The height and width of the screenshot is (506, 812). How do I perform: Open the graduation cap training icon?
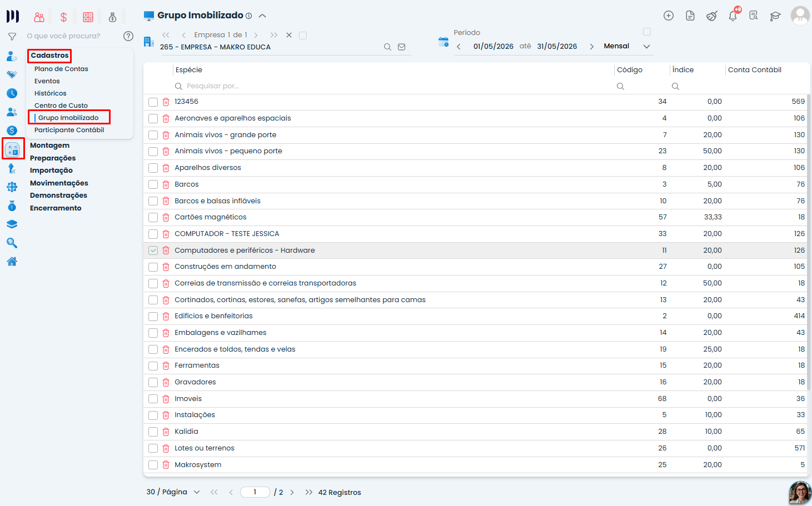point(775,16)
